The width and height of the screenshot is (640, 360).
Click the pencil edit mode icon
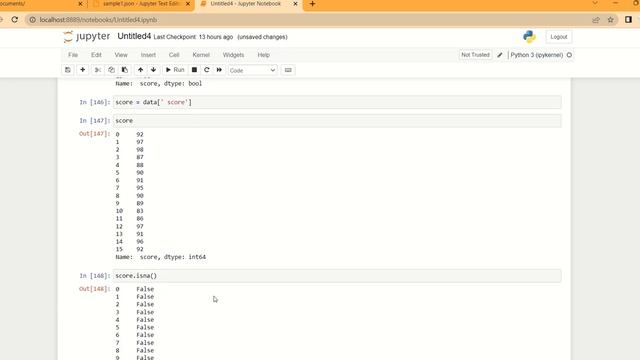click(500, 55)
